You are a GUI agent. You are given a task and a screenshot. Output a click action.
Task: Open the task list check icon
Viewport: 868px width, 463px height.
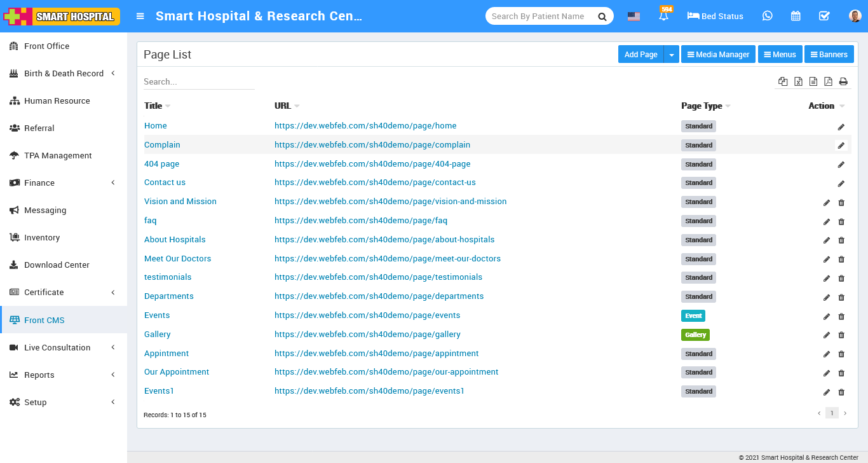click(x=824, y=16)
